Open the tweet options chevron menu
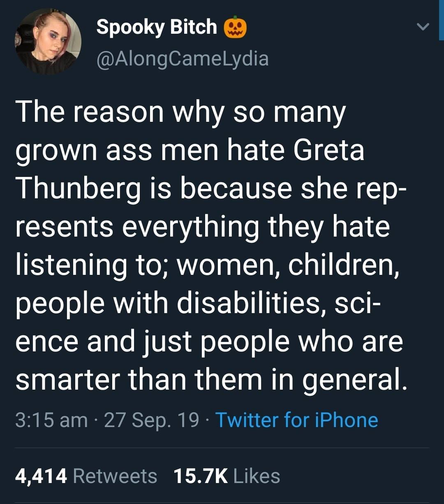The height and width of the screenshot is (504, 444). (x=423, y=27)
